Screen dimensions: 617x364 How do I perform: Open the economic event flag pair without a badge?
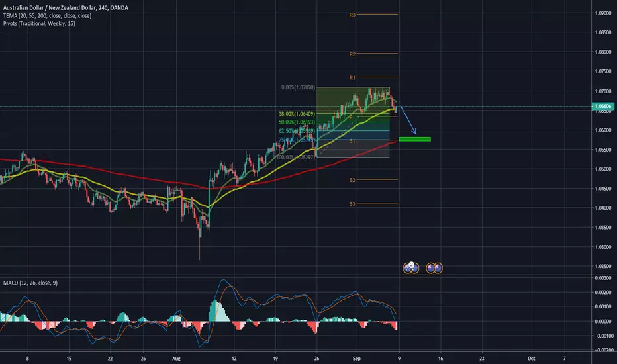(x=434, y=269)
